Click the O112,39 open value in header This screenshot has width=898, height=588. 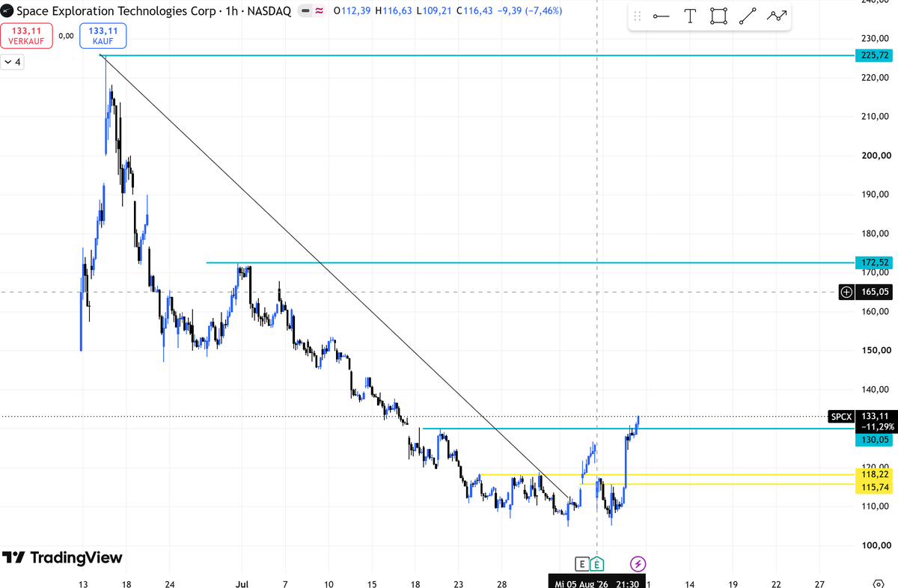pyautogui.click(x=353, y=11)
